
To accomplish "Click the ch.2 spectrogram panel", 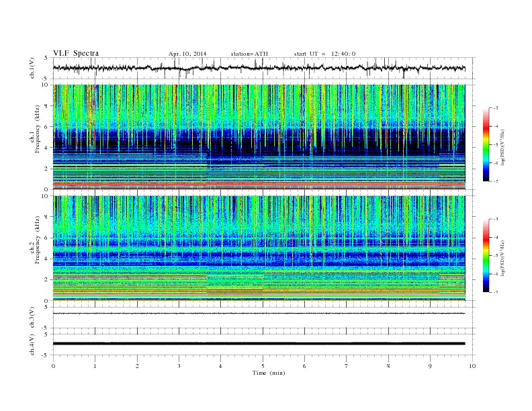I will [259, 248].
